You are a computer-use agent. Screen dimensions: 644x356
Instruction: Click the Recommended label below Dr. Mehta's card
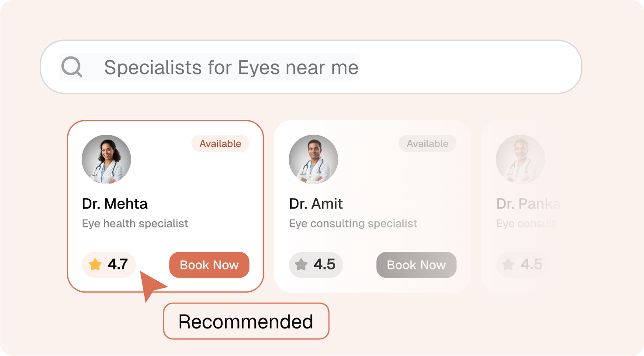pyautogui.click(x=246, y=321)
